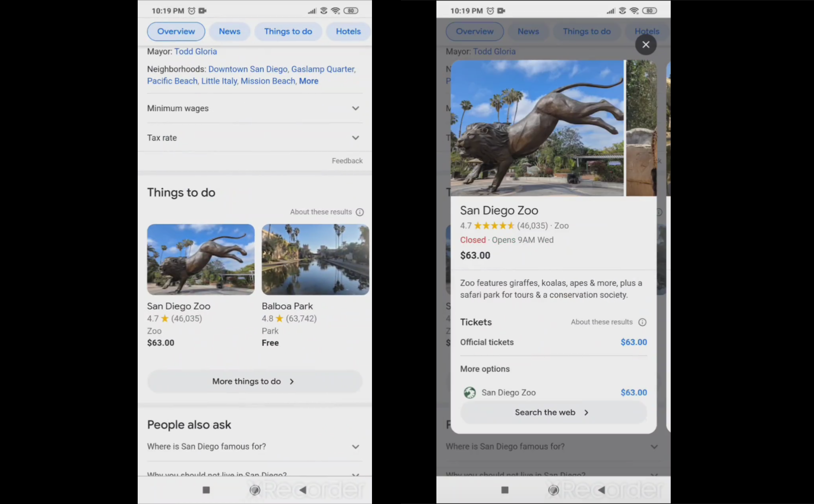The image size is (814, 504).
Task: Open Downtown San Diego neighborhood link
Action: 248,69
